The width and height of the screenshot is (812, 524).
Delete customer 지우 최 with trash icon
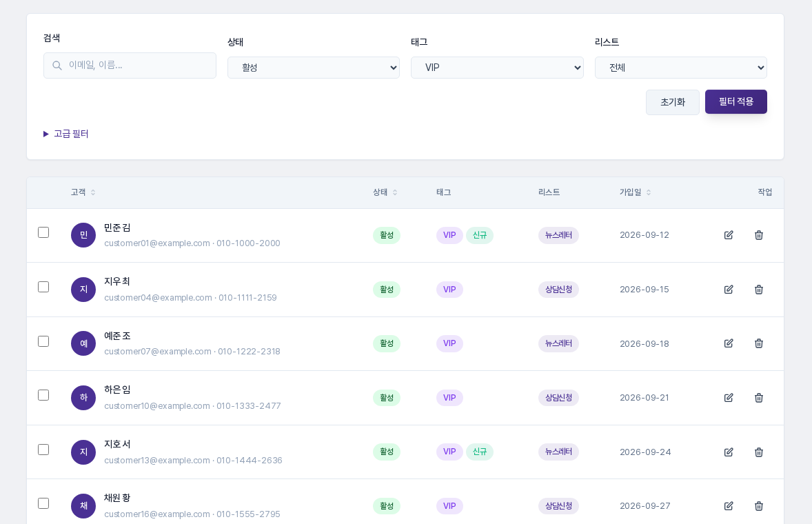(x=759, y=290)
